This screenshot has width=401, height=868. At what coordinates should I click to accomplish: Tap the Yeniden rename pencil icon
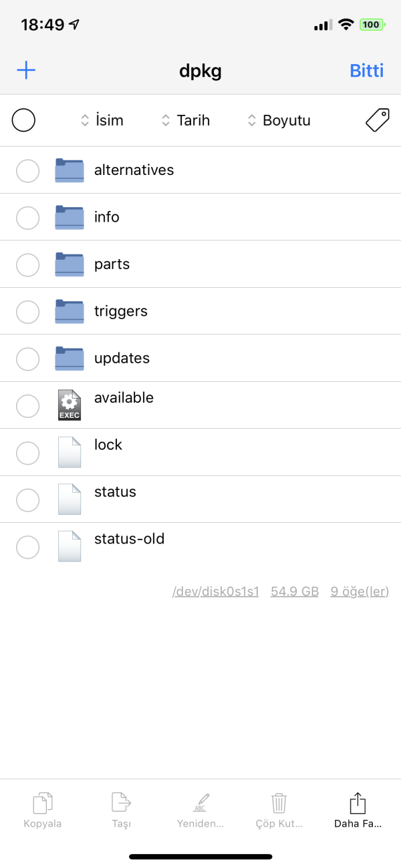(200, 803)
